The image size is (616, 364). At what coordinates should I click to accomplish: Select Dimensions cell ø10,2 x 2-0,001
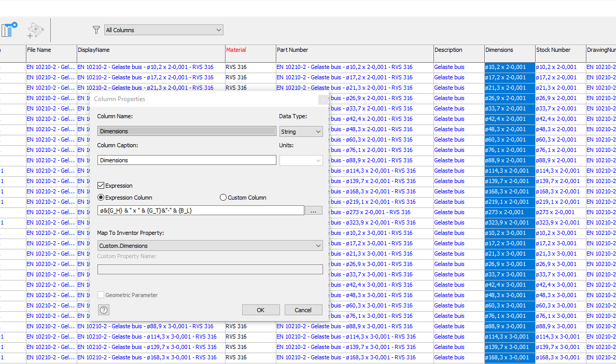pyautogui.click(x=510, y=67)
